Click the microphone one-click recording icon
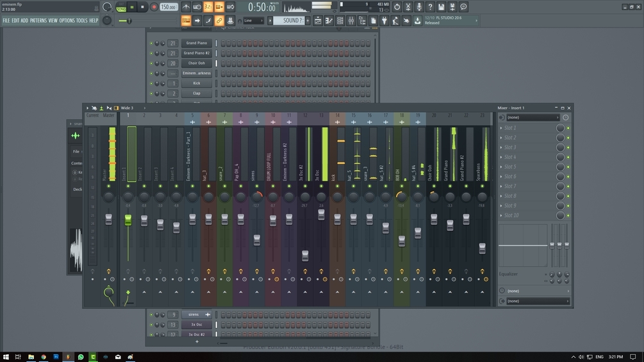This screenshot has width=644, height=362. click(419, 7)
